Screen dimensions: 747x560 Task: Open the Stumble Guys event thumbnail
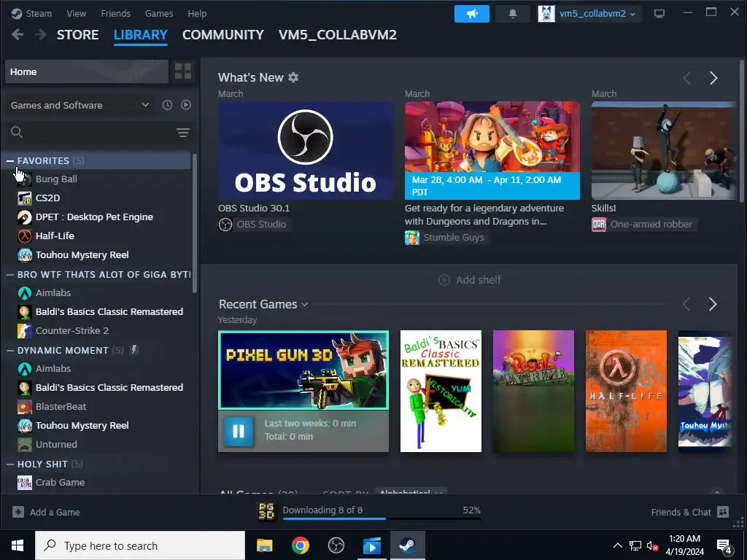point(492,150)
